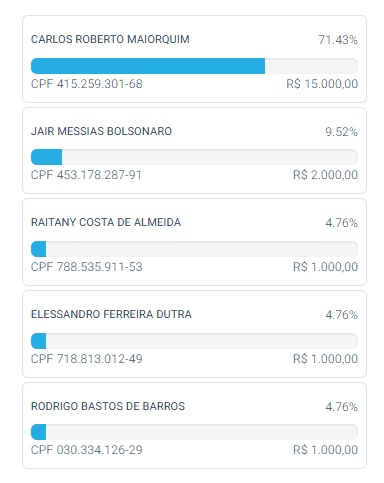The image size is (384, 483).
Task: Click Rodrigo's 4.76% percentage
Action: point(341,407)
